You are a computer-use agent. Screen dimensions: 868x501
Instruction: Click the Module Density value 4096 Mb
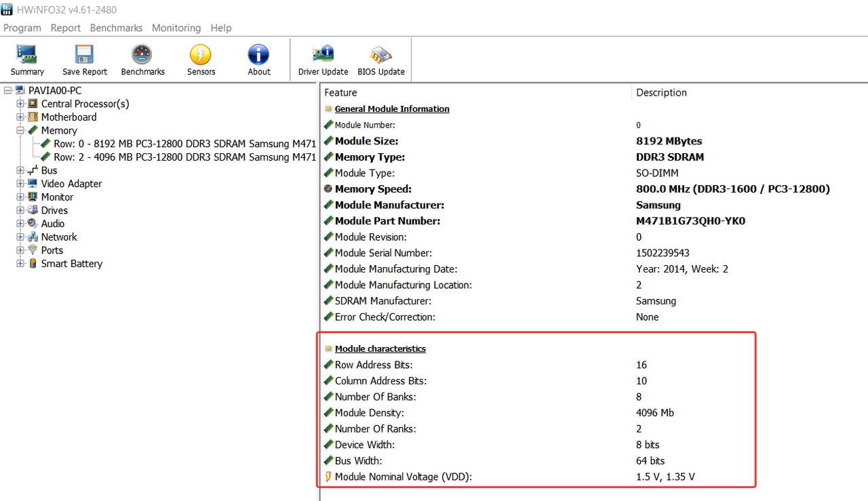pos(655,413)
